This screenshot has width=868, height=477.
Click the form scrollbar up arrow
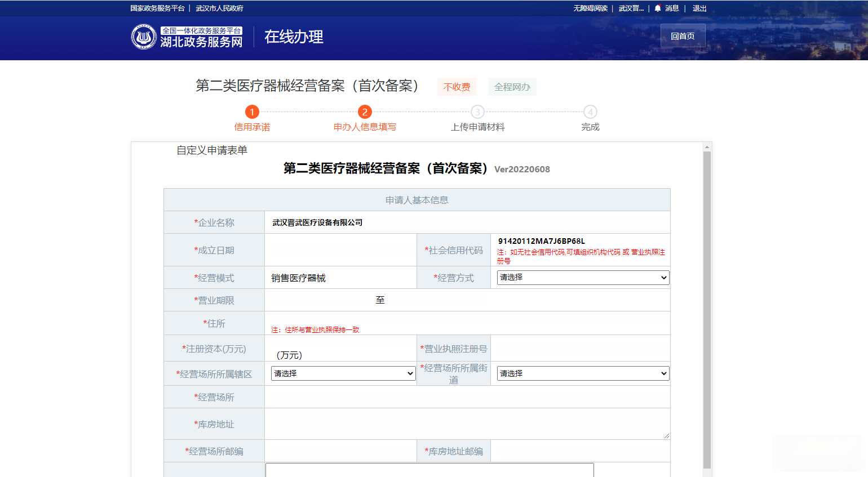click(x=707, y=147)
